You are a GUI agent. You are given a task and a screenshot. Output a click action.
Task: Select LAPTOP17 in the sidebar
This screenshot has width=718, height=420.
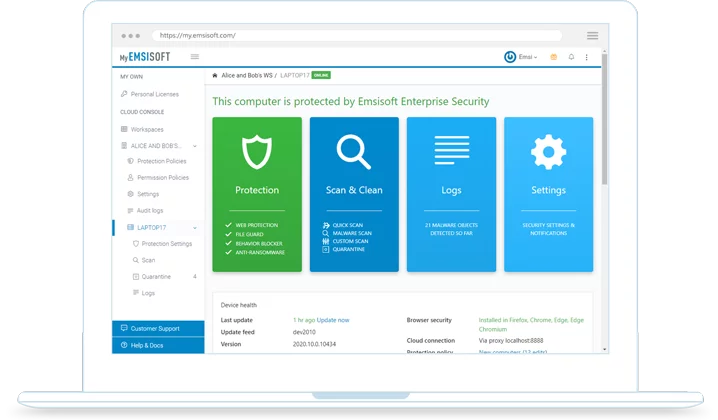[x=151, y=228]
